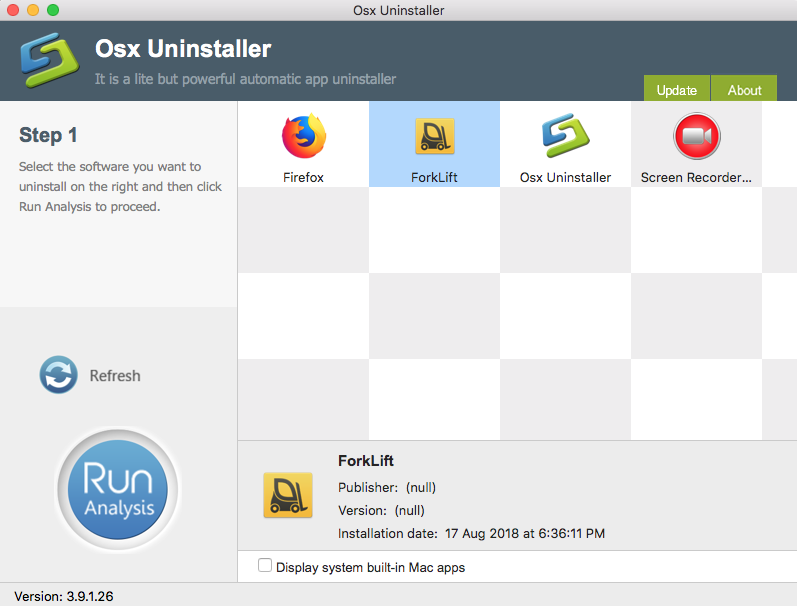Click the Installation date line
The width and height of the screenshot is (797, 606).
point(472,533)
